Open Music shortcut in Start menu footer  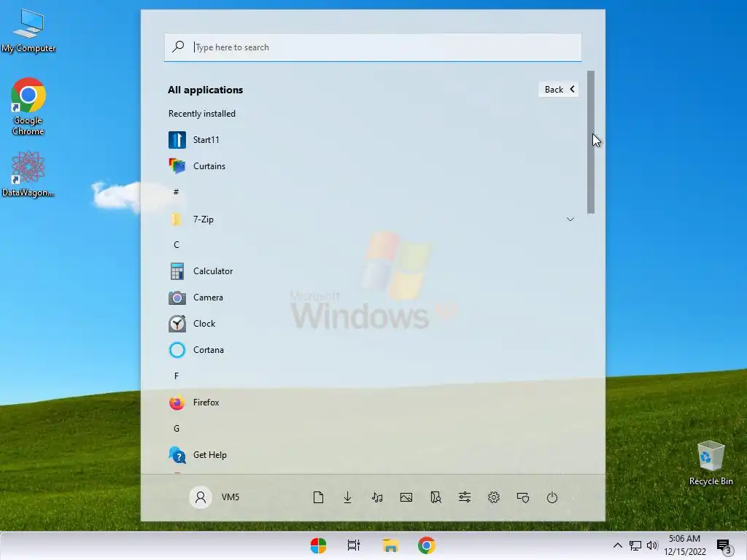pos(377,497)
